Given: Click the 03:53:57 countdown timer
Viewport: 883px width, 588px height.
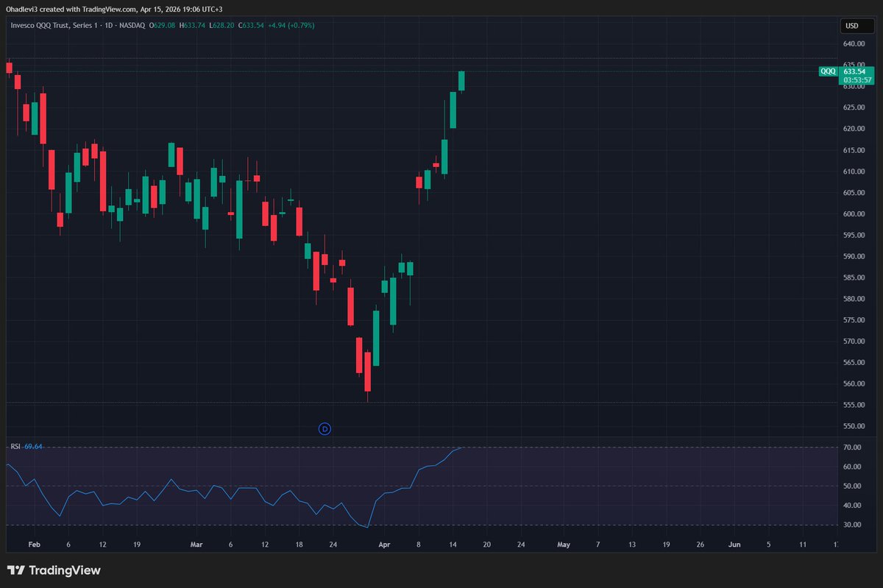Looking at the screenshot, I should [857, 79].
